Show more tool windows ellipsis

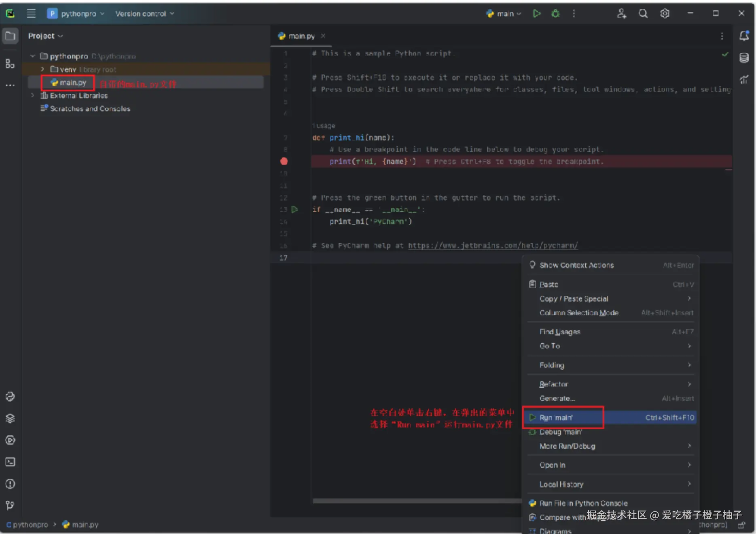[10, 85]
